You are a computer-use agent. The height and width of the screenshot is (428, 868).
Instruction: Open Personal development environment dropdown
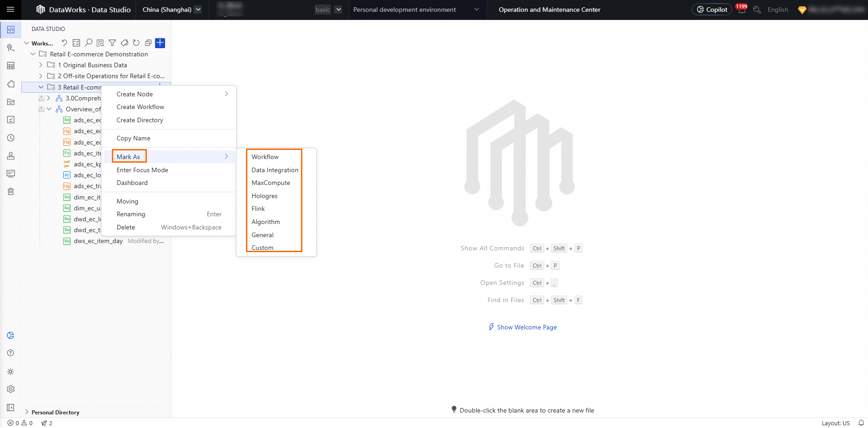416,10
